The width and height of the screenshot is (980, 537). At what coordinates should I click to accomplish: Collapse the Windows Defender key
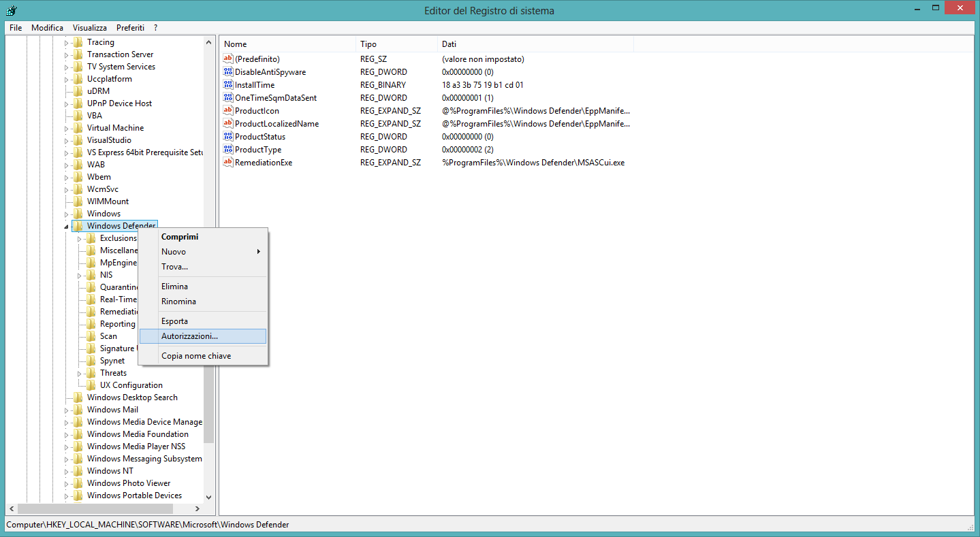(67, 227)
